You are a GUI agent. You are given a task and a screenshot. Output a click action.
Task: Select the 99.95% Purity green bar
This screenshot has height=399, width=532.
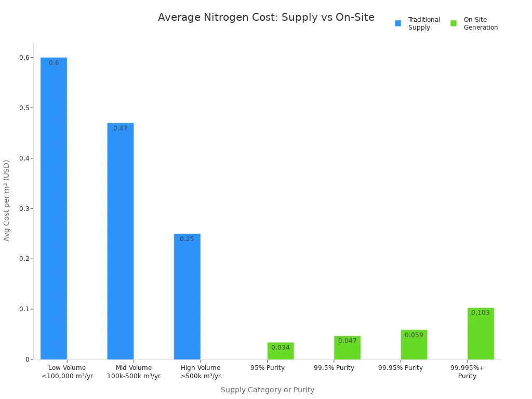(414, 344)
